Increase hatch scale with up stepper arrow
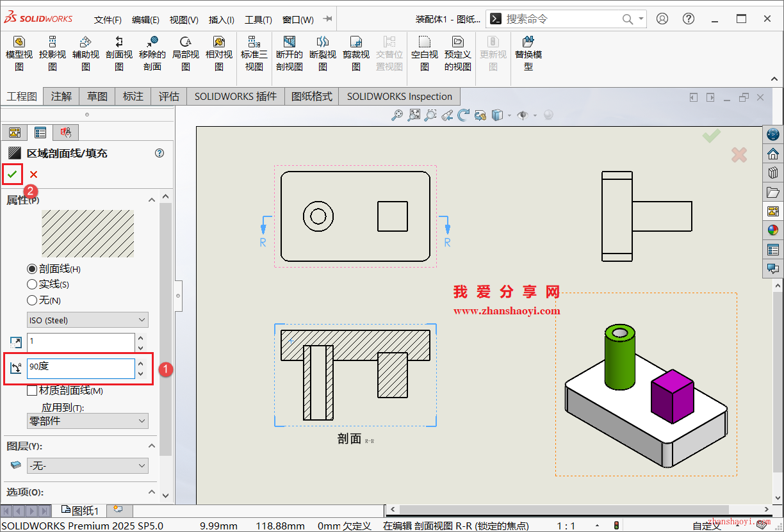Viewport: 784px width, 532px height. pos(142,337)
